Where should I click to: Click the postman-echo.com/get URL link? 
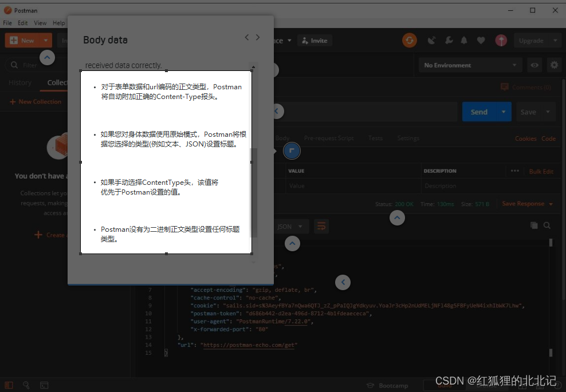point(249,345)
